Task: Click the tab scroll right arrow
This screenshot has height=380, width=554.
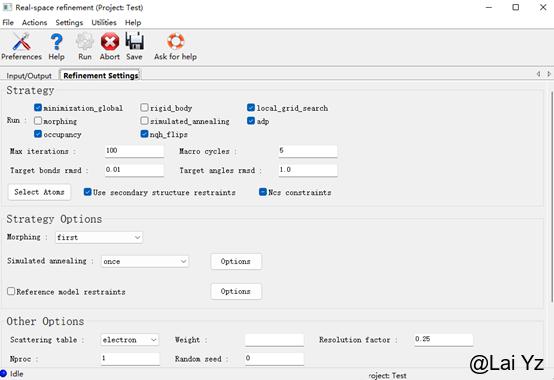Action: 549,74
